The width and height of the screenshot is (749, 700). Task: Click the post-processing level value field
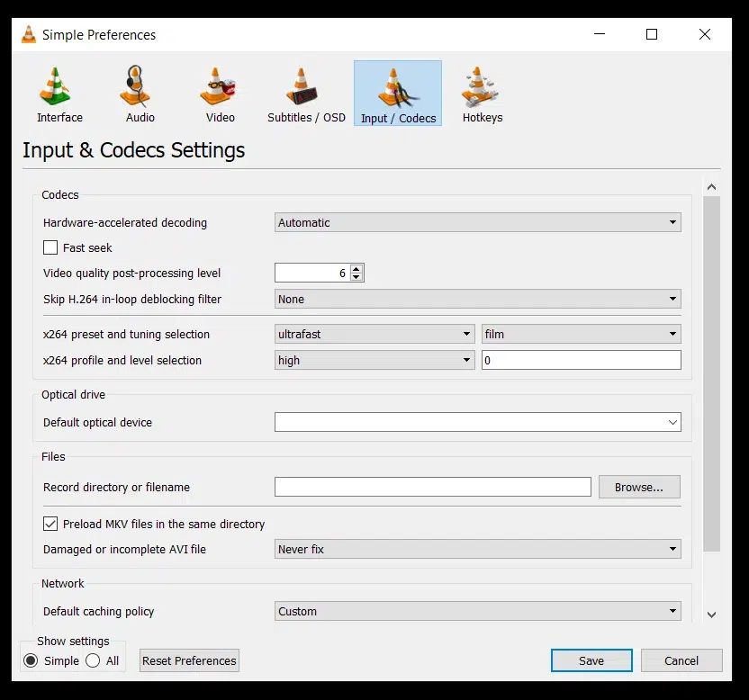(312, 273)
